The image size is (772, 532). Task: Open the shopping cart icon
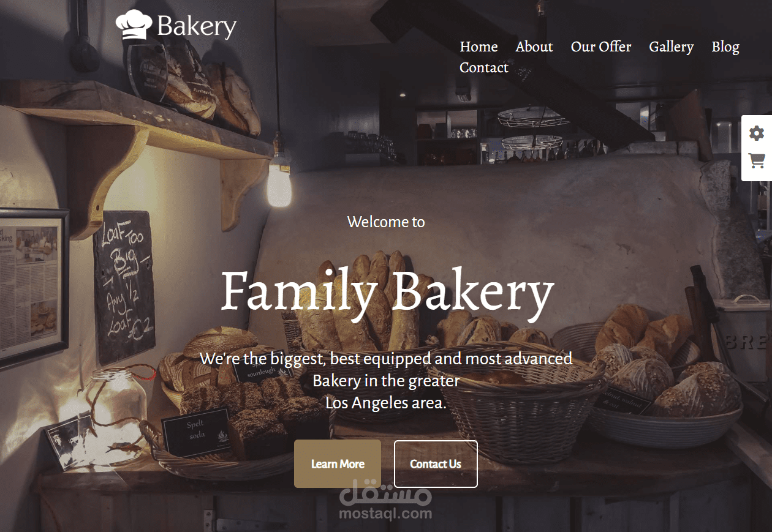click(x=757, y=161)
